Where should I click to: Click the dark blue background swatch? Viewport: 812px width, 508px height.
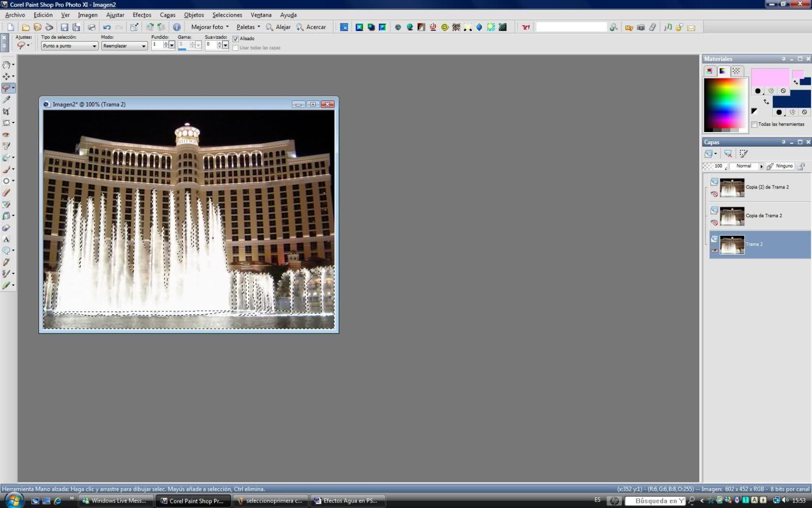792,99
